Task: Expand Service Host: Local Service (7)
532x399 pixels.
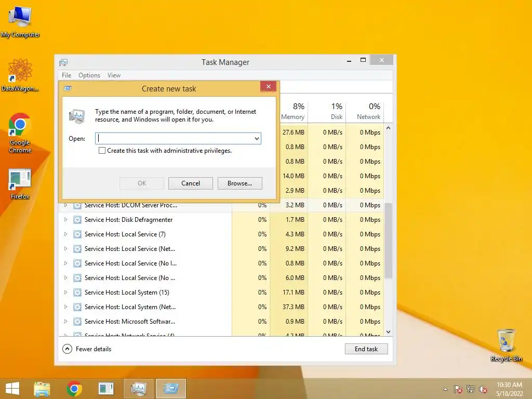Action: pyautogui.click(x=66, y=234)
